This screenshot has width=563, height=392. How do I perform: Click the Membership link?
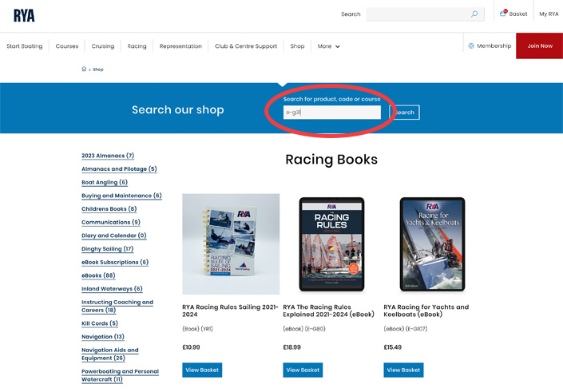[x=490, y=46]
